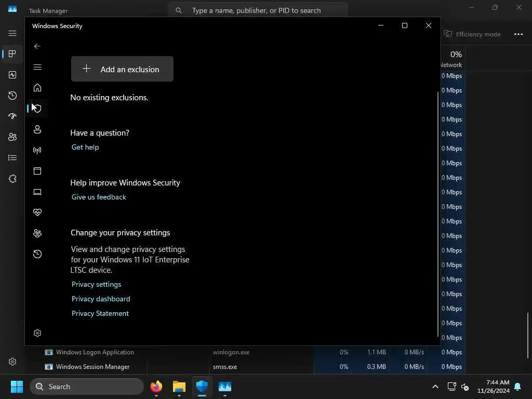Select Windows Logon Application process row

pyautogui.click(x=246, y=352)
